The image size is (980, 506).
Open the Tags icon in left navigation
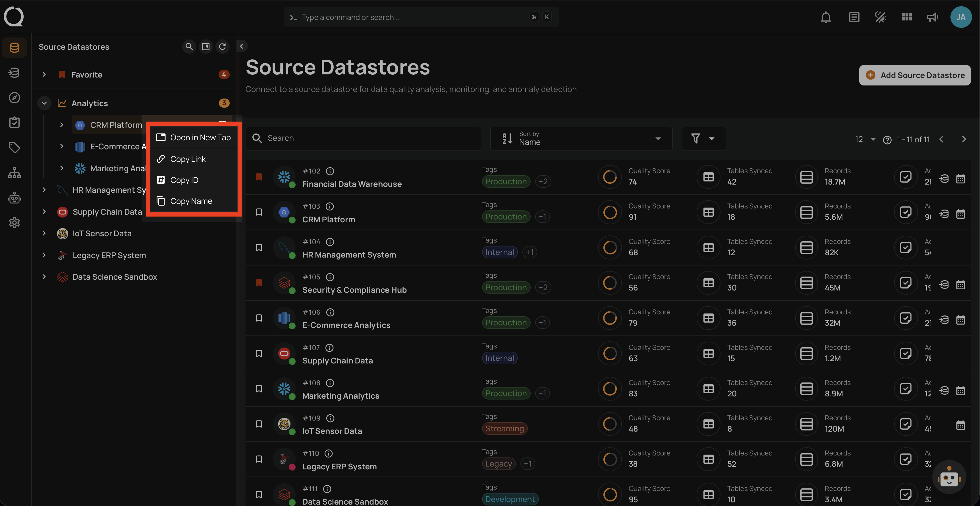[14, 147]
